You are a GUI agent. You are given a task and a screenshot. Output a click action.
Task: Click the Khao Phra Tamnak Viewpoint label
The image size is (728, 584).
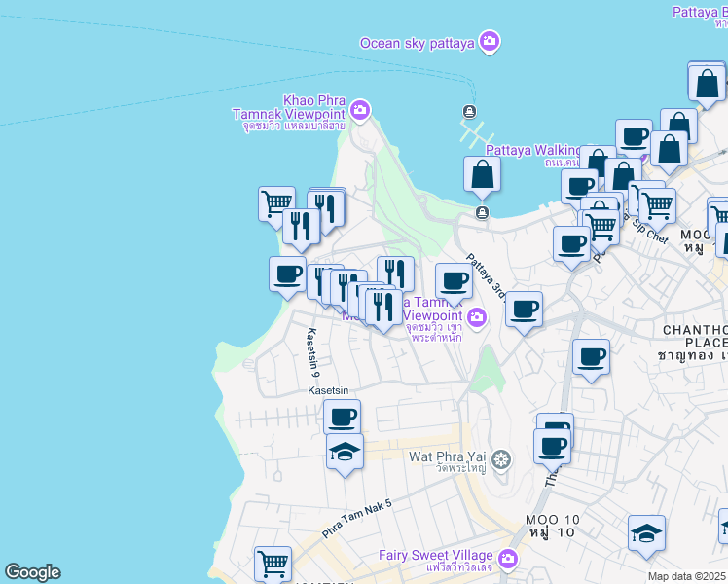(x=290, y=113)
